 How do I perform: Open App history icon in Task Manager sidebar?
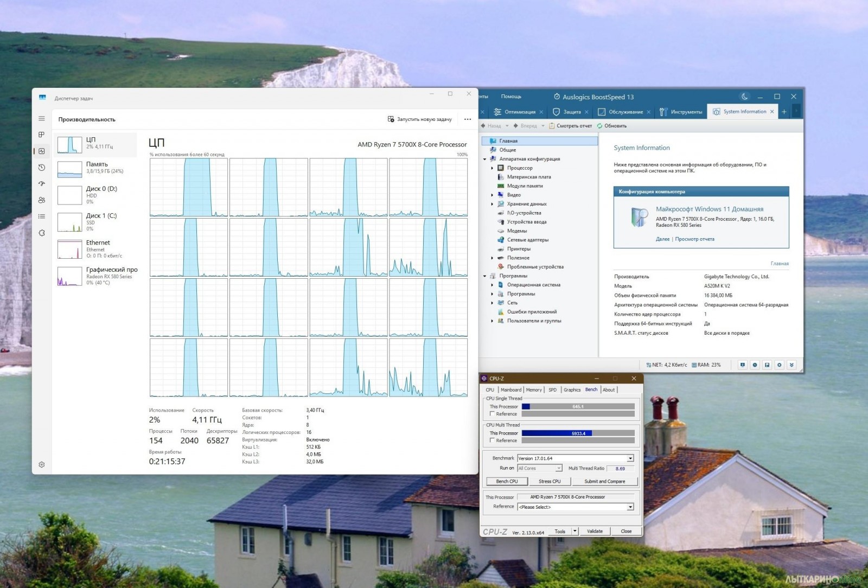click(42, 168)
